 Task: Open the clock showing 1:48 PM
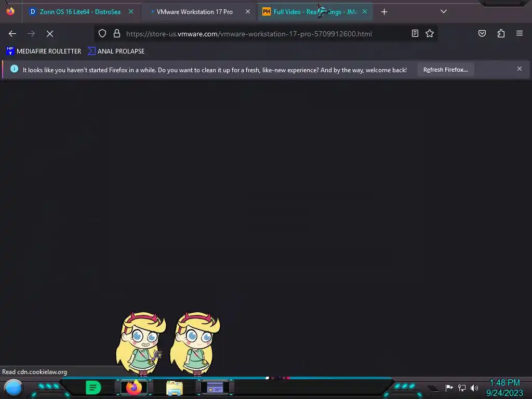(504, 388)
